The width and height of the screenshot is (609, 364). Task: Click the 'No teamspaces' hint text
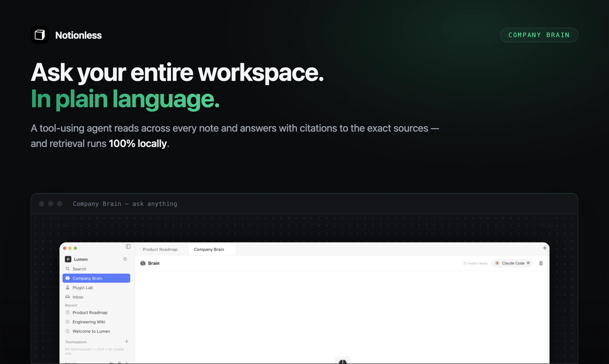click(x=94, y=351)
